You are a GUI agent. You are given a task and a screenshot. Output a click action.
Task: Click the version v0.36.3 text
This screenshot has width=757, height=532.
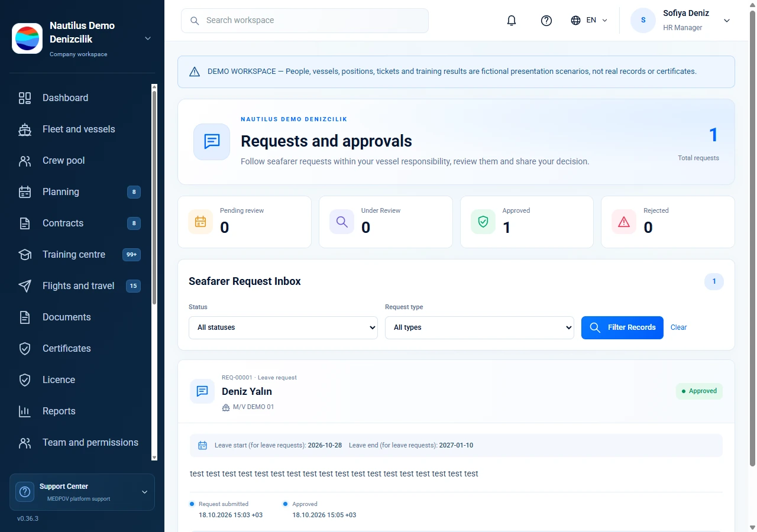coord(28,518)
